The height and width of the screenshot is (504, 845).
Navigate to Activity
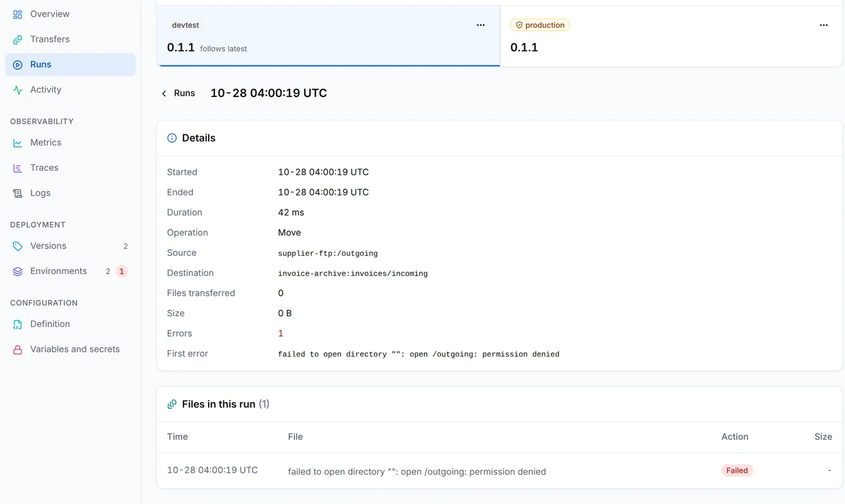[70, 89]
